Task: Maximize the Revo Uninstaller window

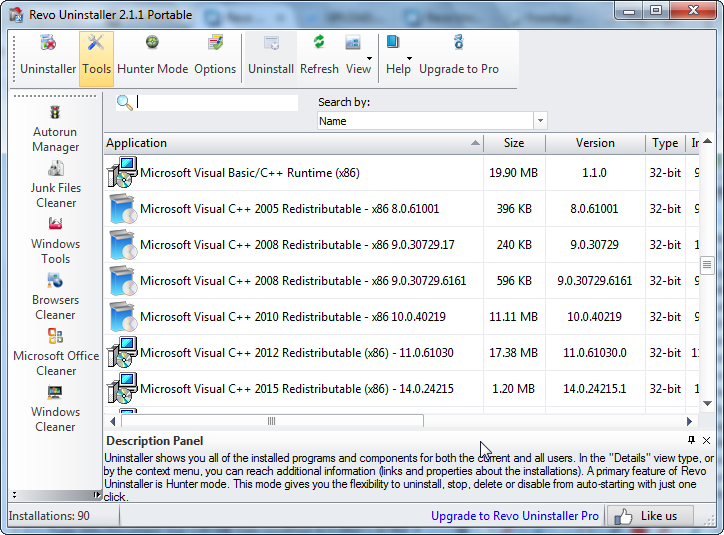Action: point(656,10)
